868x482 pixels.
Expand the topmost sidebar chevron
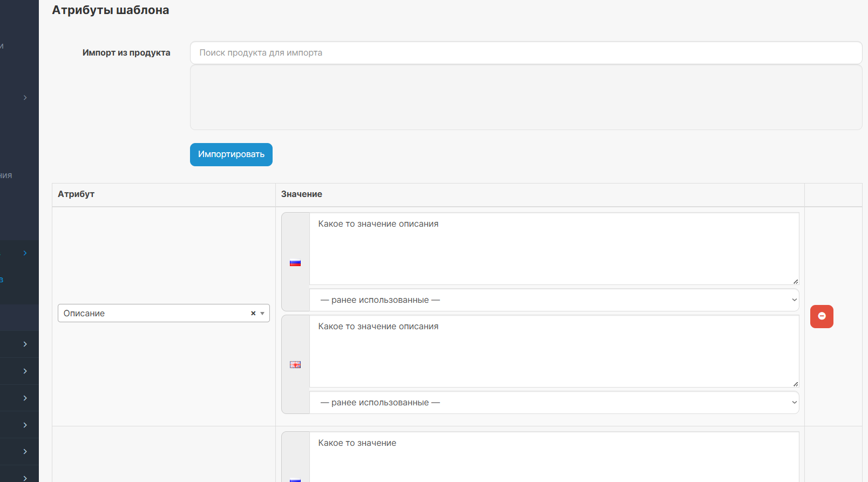point(25,98)
